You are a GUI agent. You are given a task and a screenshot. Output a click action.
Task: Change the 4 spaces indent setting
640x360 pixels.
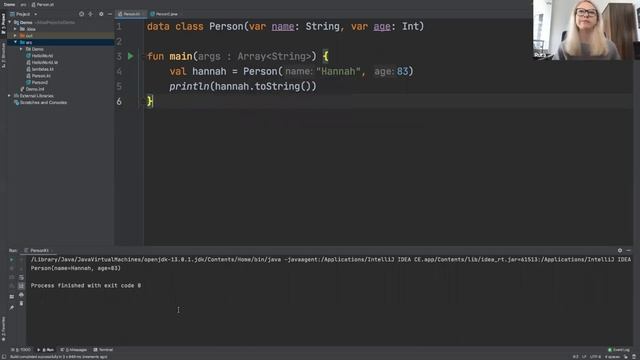(612, 357)
